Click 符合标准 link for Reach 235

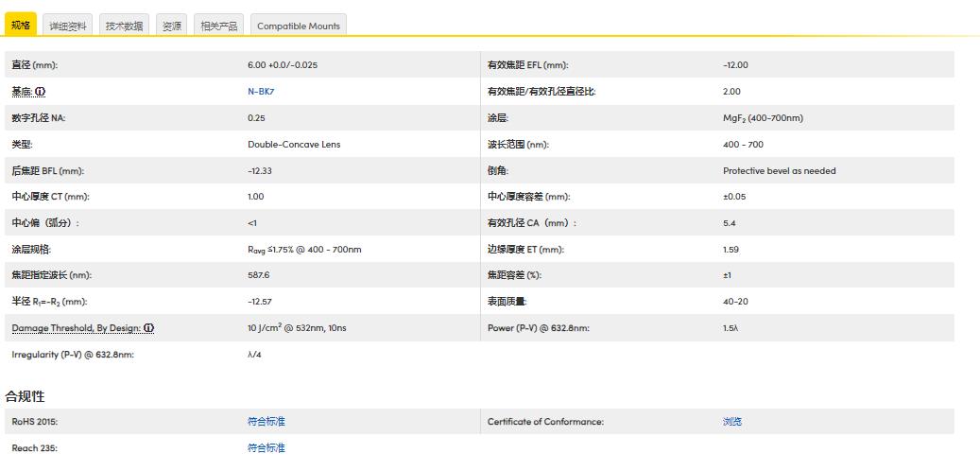(266, 448)
